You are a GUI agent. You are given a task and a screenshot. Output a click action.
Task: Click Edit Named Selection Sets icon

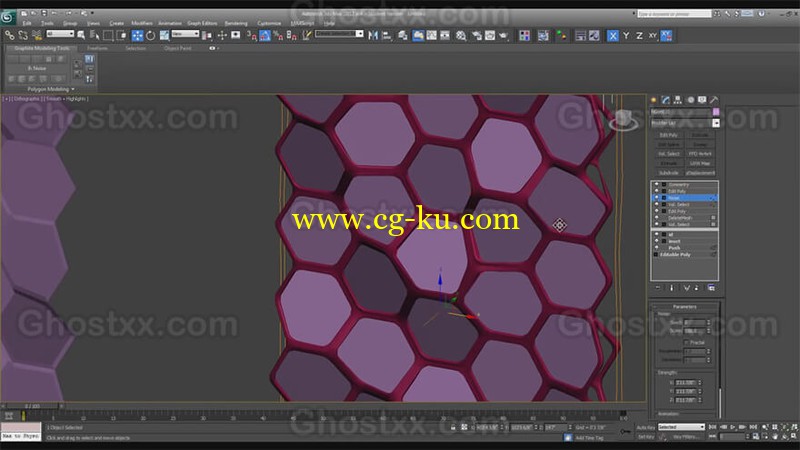tap(307, 35)
